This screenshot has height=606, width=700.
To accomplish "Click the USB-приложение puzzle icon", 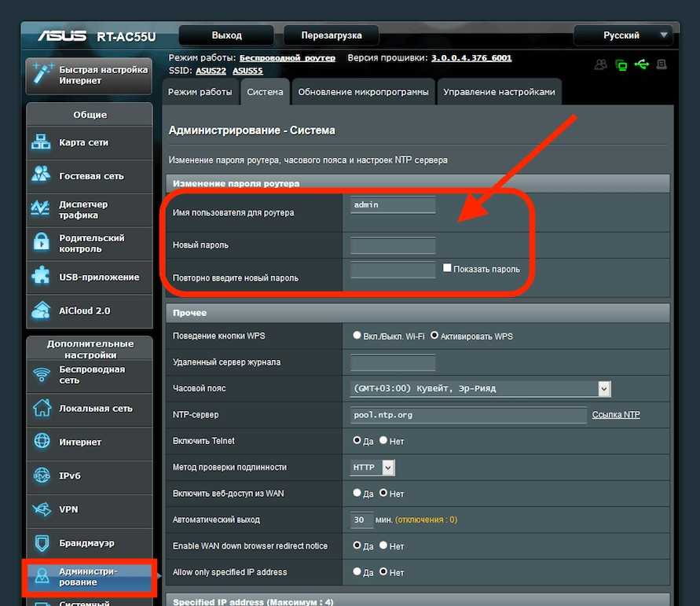I will [41, 277].
